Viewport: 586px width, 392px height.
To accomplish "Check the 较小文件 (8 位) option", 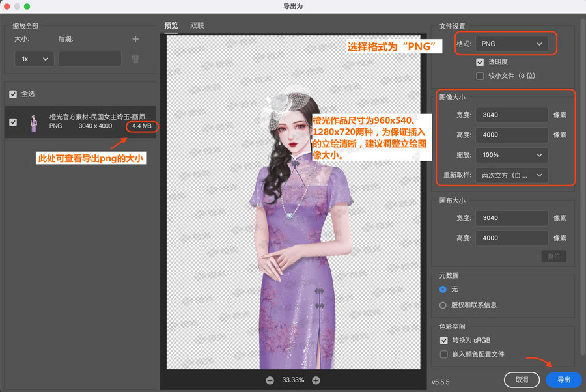I will [x=480, y=76].
